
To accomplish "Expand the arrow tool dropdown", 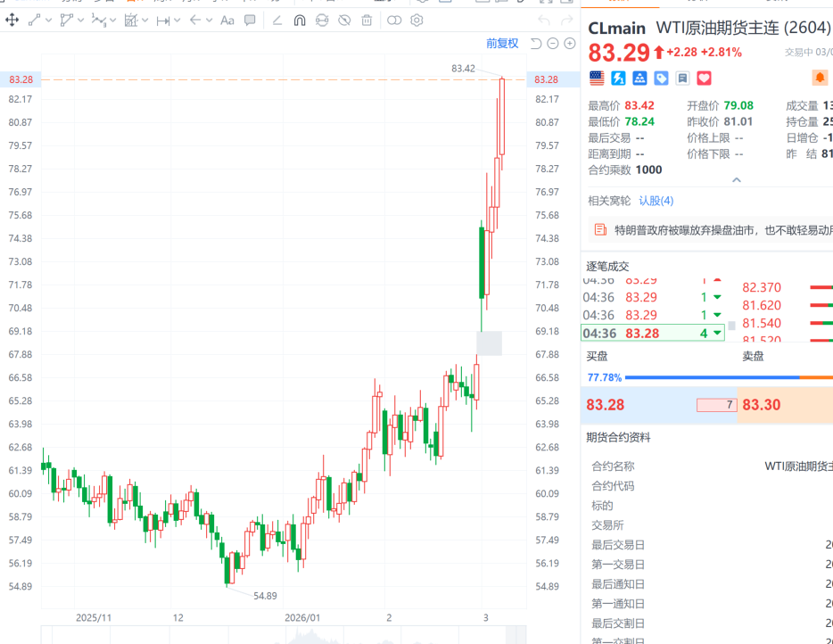I will pos(209,20).
